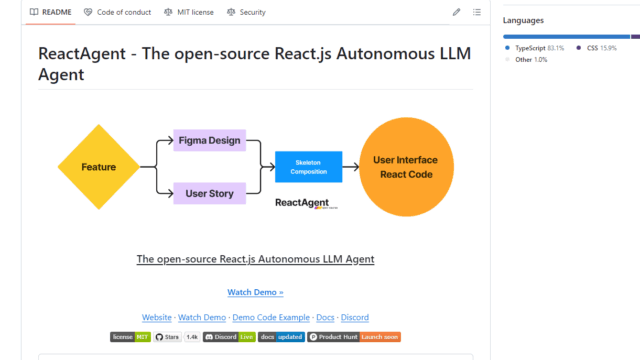Screen dimensions: 640x360
Task: Click the heart icon for Code of conduct
Action: (x=88, y=12)
